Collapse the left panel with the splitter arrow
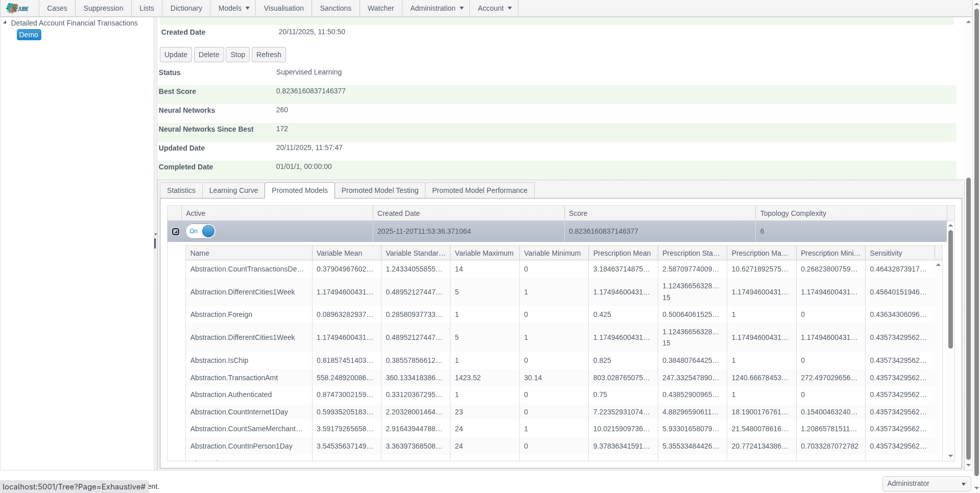The height and width of the screenshot is (493, 980). point(155,234)
